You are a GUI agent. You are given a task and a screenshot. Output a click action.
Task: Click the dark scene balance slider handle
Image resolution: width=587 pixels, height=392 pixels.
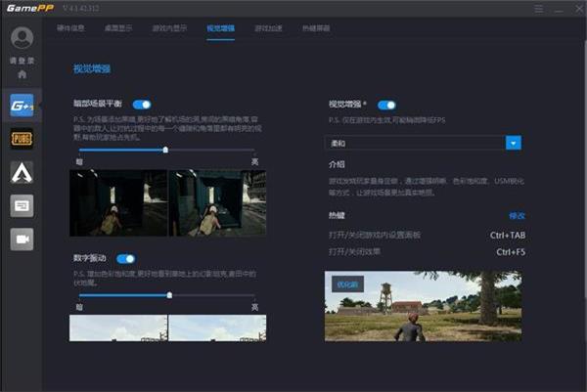coord(165,150)
